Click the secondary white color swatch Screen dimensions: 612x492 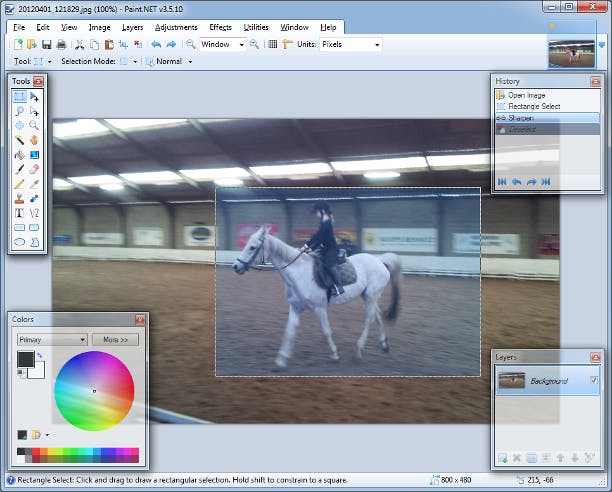(37, 371)
